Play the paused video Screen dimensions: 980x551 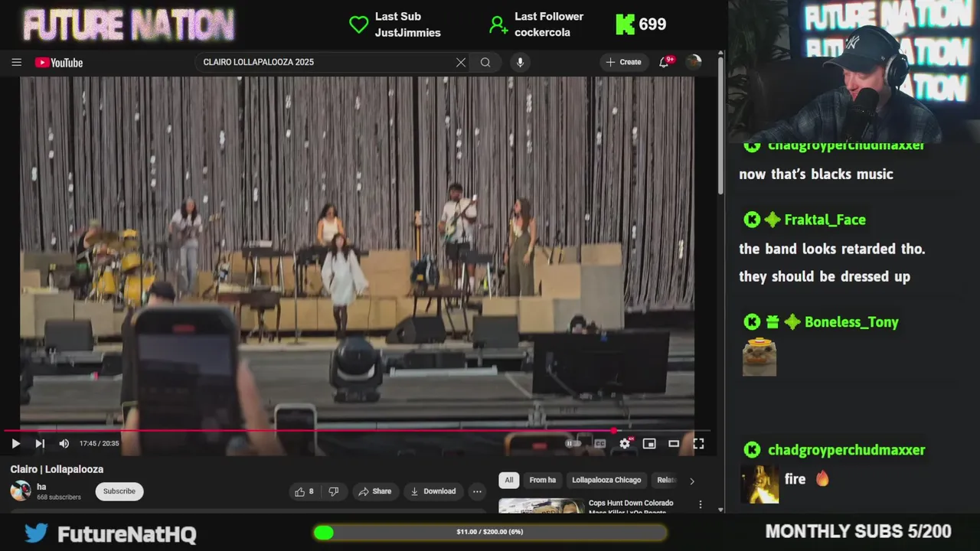click(x=15, y=443)
